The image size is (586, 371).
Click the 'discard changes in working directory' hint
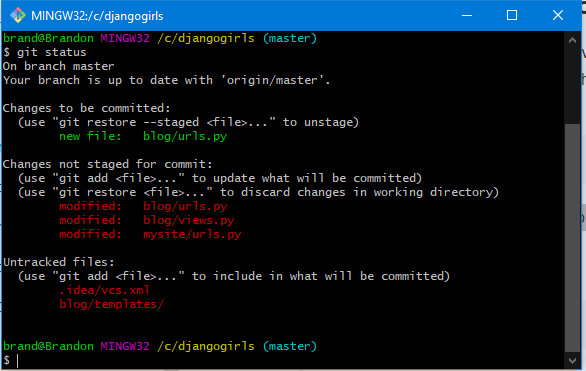258,192
